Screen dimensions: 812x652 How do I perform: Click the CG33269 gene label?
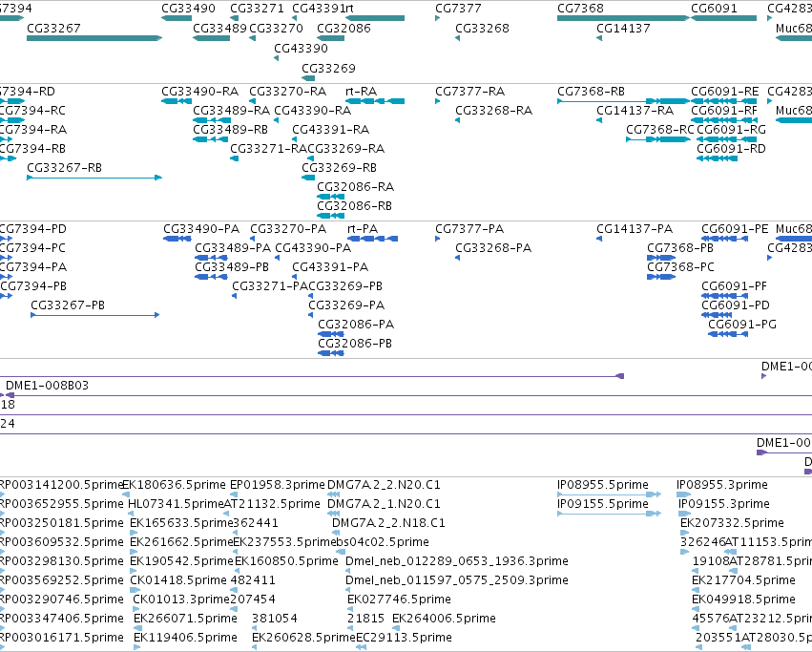(329, 69)
